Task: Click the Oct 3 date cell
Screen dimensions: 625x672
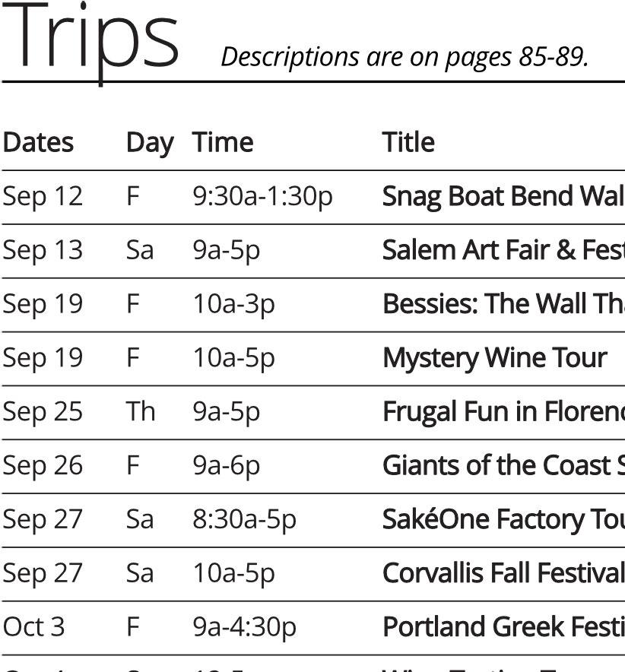Action: tap(34, 627)
